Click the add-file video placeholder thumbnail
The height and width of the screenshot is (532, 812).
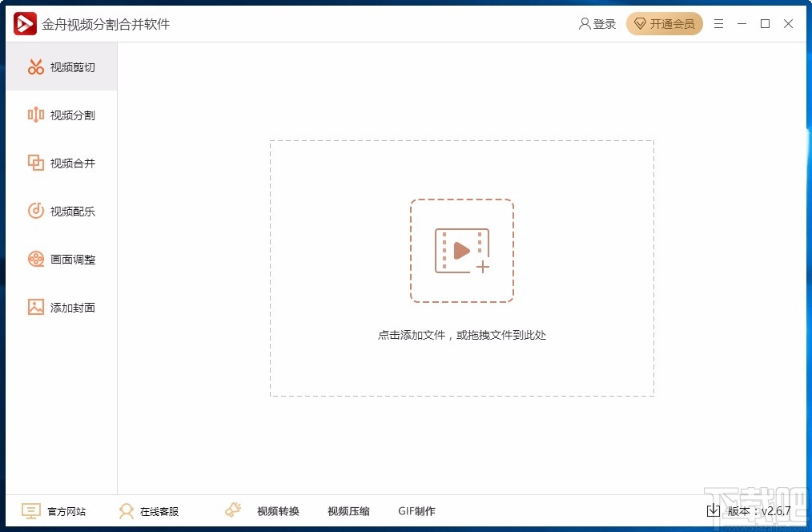(461, 250)
